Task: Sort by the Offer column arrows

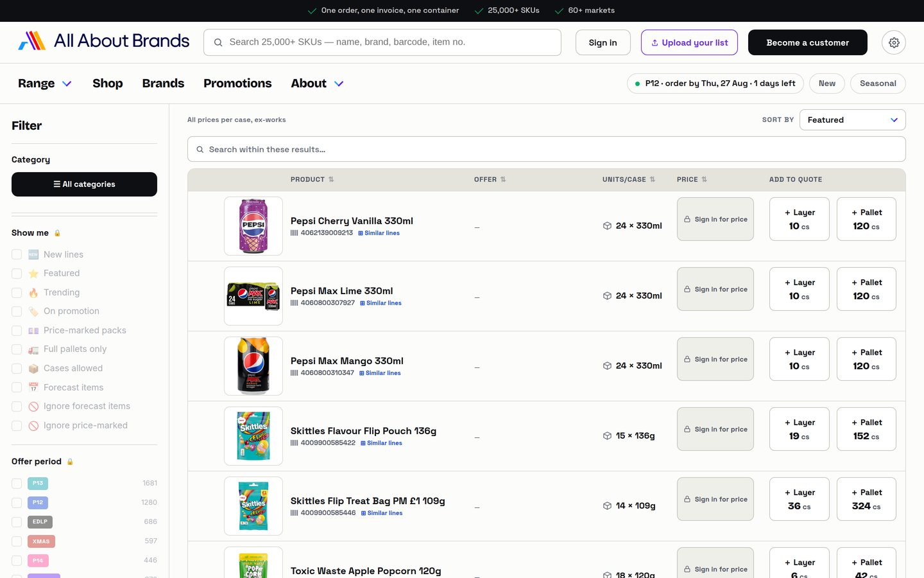Action: click(x=503, y=180)
